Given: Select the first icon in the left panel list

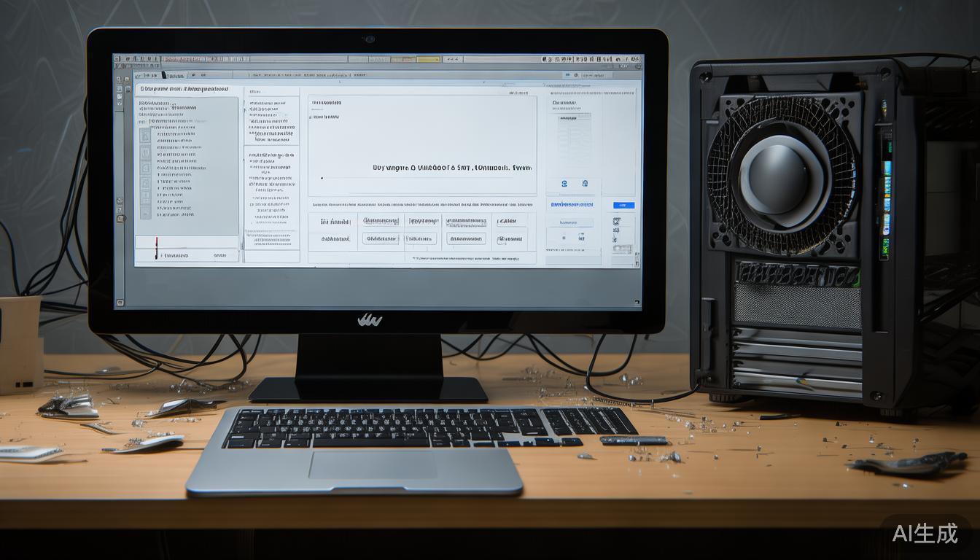Looking at the screenshot, I should pos(145,135).
